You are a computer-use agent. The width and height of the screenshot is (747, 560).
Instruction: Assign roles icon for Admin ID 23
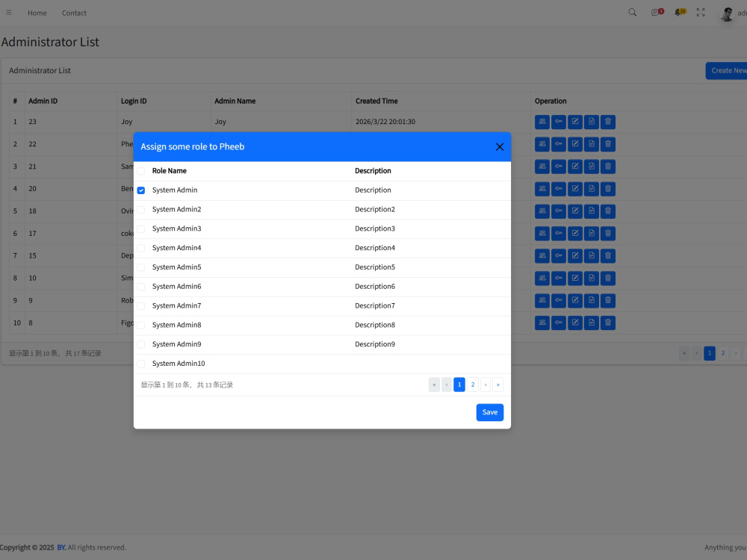click(542, 122)
